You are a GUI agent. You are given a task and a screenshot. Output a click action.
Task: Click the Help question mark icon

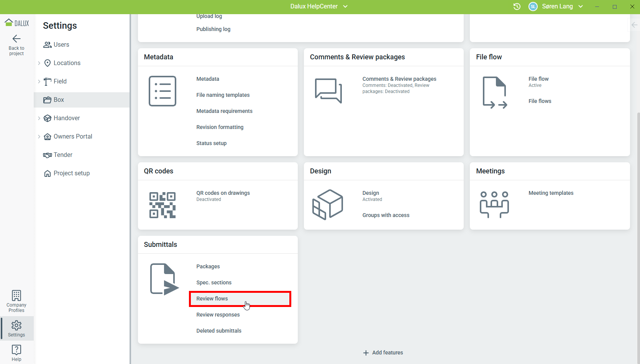[16, 350]
